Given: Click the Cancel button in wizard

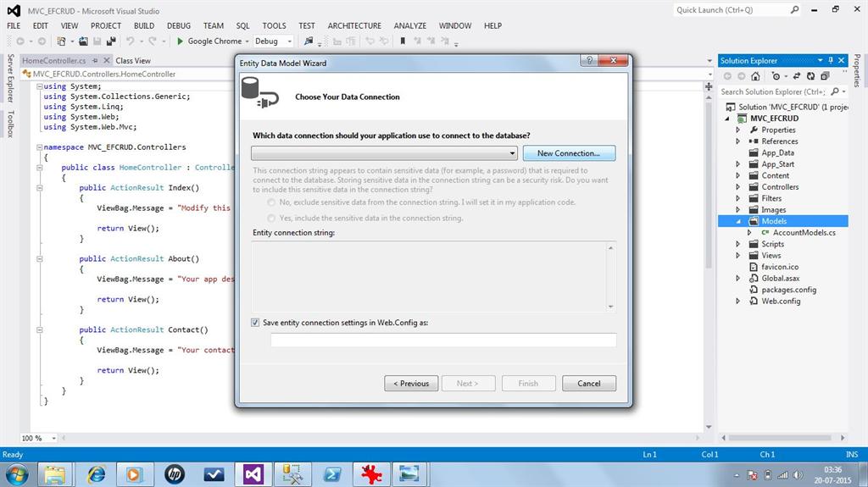Looking at the screenshot, I should tap(589, 384).
